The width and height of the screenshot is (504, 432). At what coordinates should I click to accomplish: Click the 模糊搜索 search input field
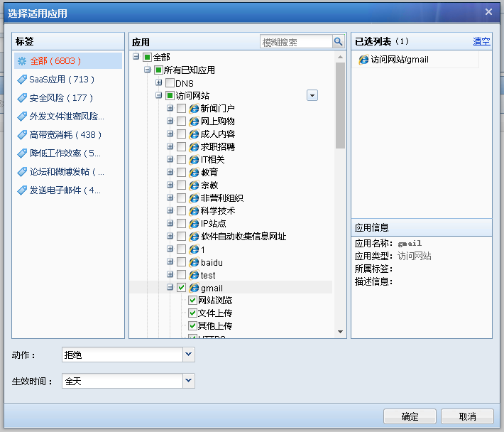[x=296, y=42]
